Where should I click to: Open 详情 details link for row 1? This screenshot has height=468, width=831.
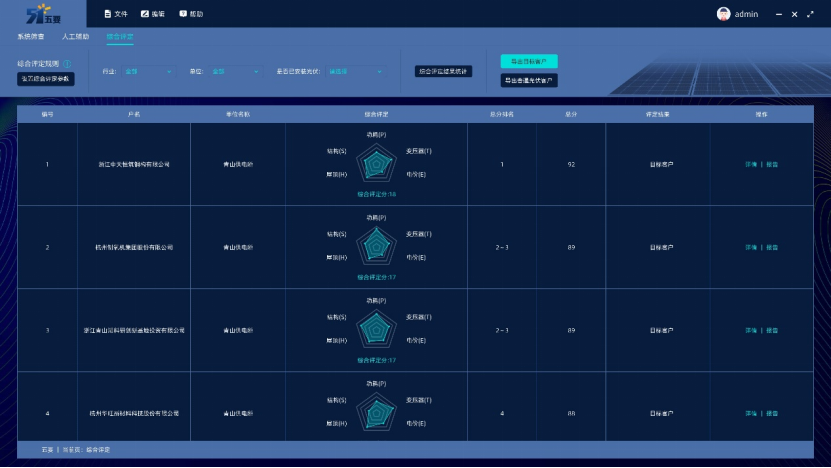pos(751,165)
